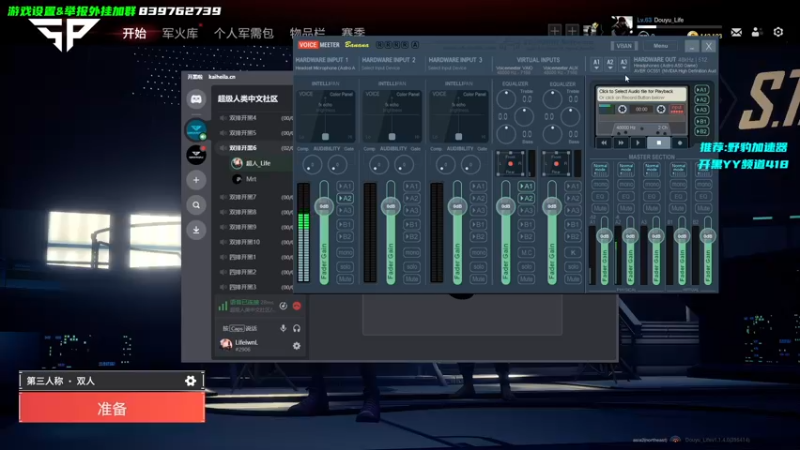
Task: Toggle A1 routing on Hardware Input 1
Action: [x=345, y=186]
